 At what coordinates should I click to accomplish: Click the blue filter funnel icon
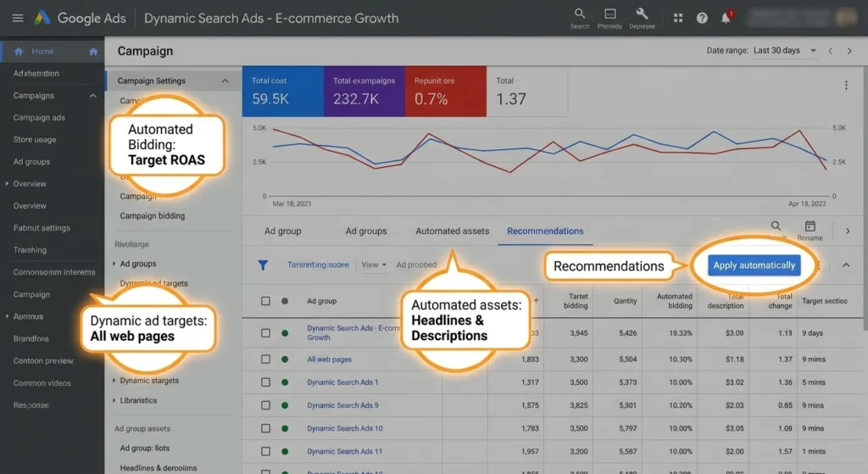coord(263,265)
